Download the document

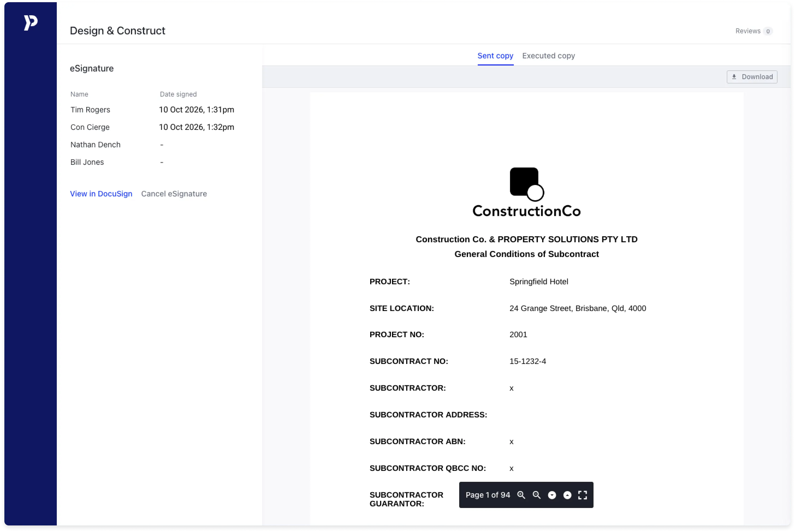tap(752, 77)
